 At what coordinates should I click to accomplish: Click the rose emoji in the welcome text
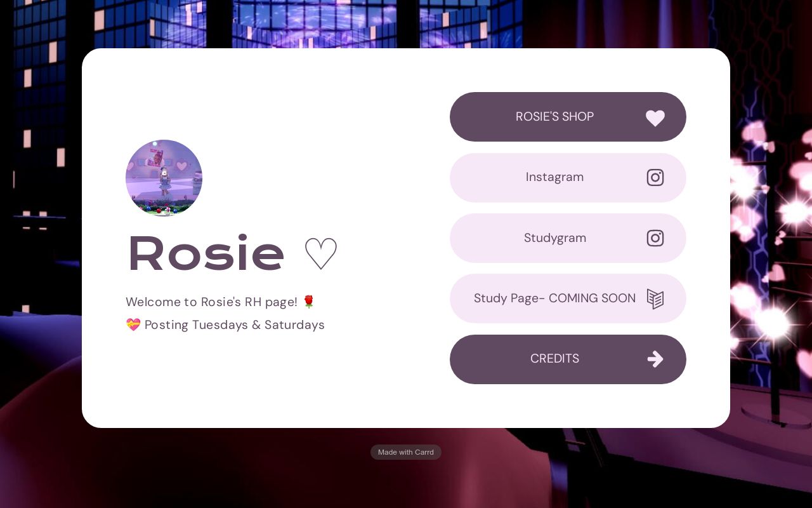309,302
